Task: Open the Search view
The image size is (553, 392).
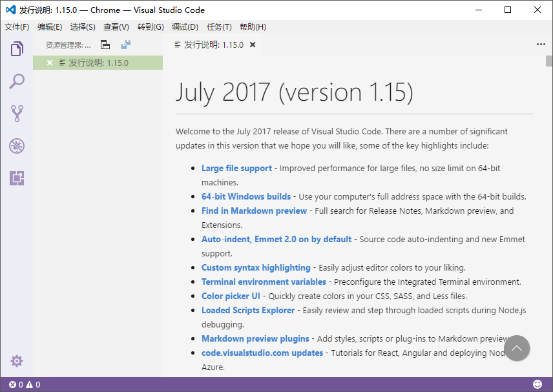Action: [x=17, y=81]
